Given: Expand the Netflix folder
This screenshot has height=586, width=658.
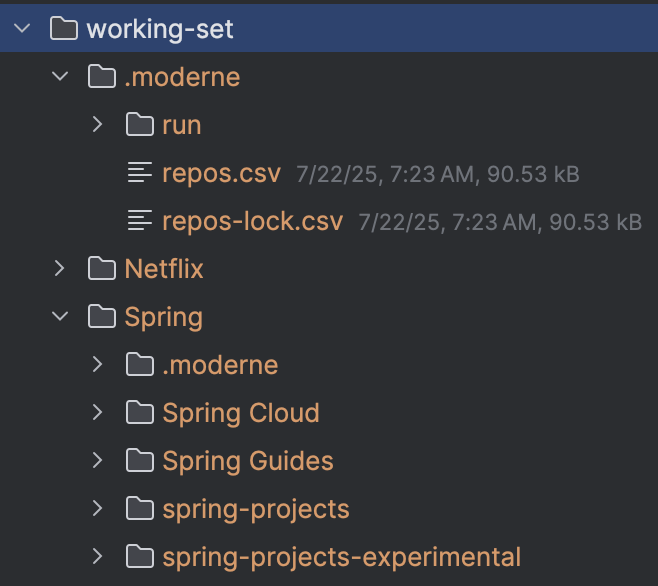Looking at the screenshot, I should pyautogui.click(x=60, y=268).
